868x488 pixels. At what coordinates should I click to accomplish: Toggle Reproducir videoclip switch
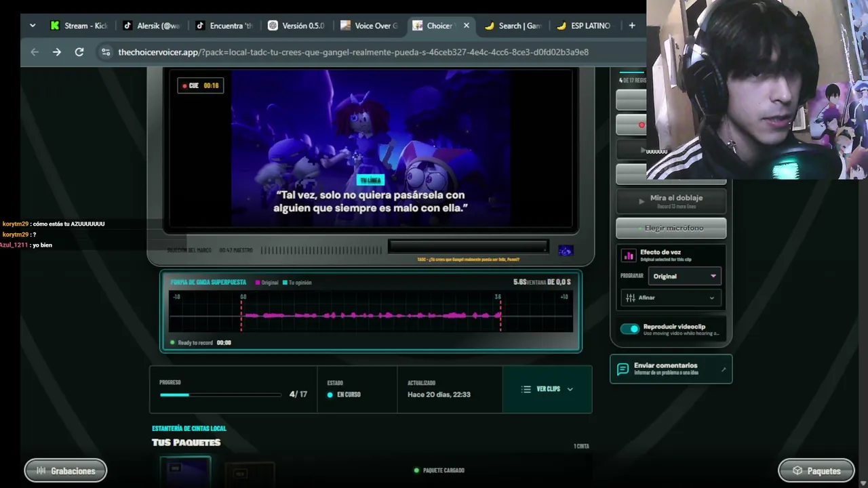pos(630,329)
